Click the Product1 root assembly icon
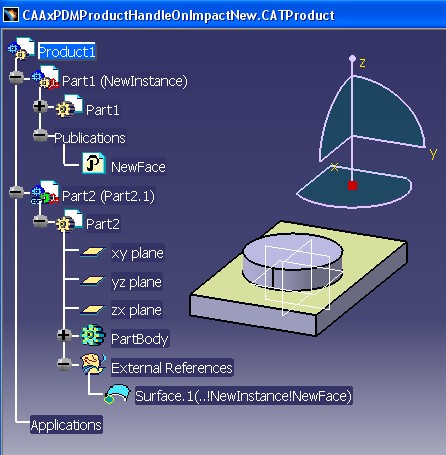The height and width of the screenshot is (455, 446). (21, 49)
